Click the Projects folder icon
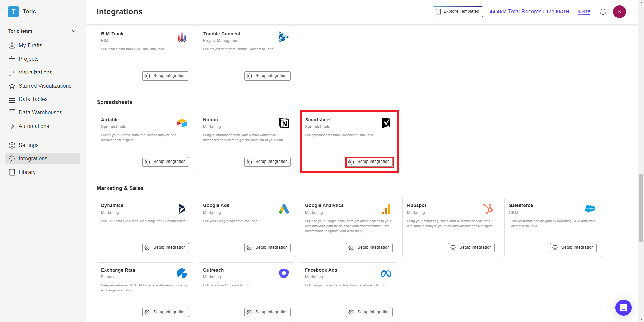Image resolution: width=644 pixels, height=322 pixels. [12, 59]
